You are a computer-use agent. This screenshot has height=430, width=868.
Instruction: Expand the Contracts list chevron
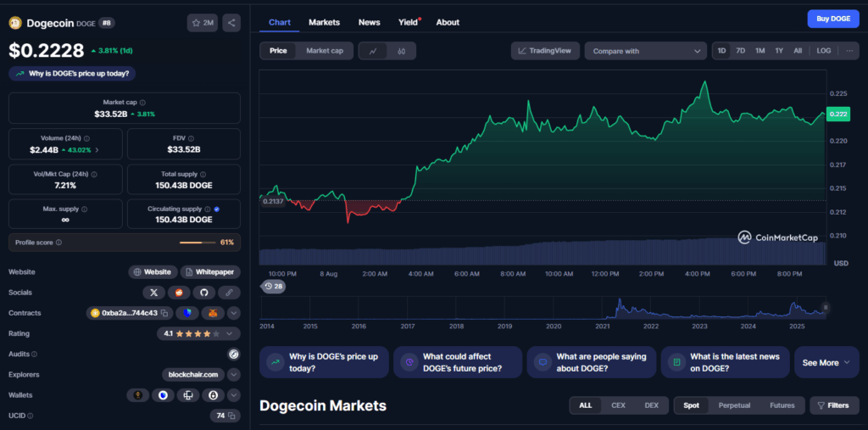tap(234, 313)
